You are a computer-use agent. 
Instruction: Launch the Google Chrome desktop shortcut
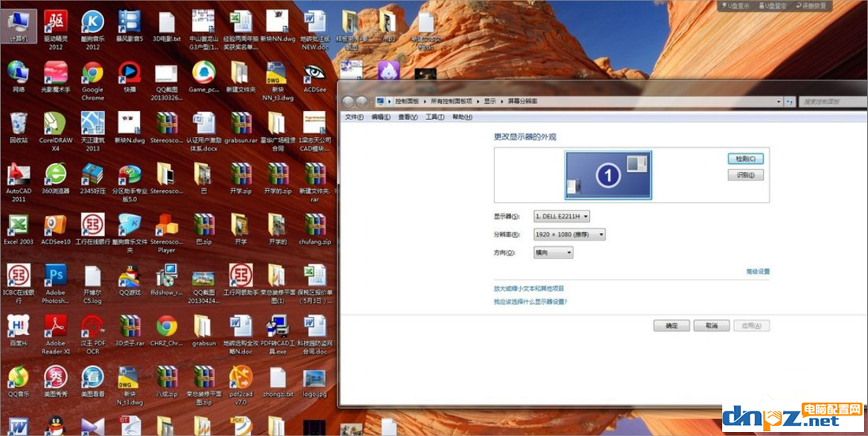pyautogui.click(x=93, y=80)
